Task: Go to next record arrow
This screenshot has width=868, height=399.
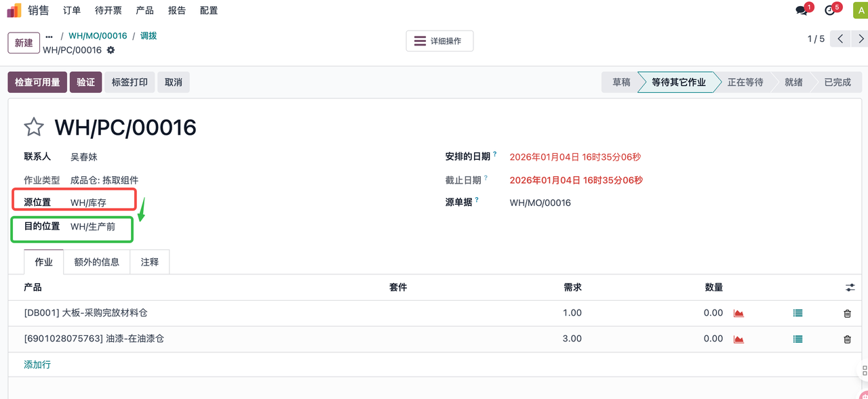Action: click(x=859, y=39)
